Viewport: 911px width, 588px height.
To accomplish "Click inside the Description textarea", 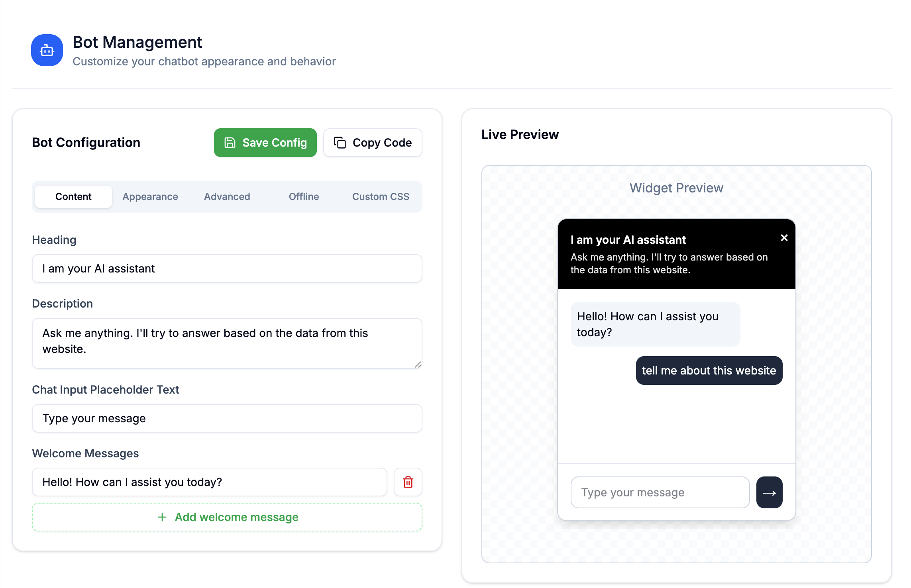I will [227, 343].
